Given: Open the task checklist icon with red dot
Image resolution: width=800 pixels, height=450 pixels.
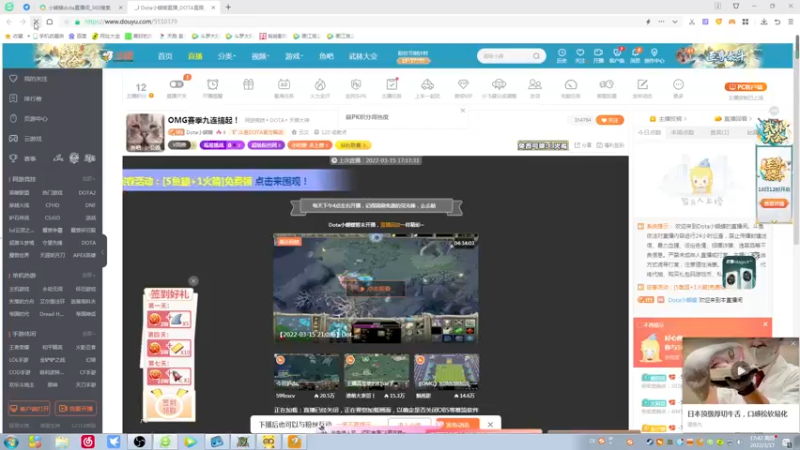Looking at the screenshot, I should click(x=392, y=85).
